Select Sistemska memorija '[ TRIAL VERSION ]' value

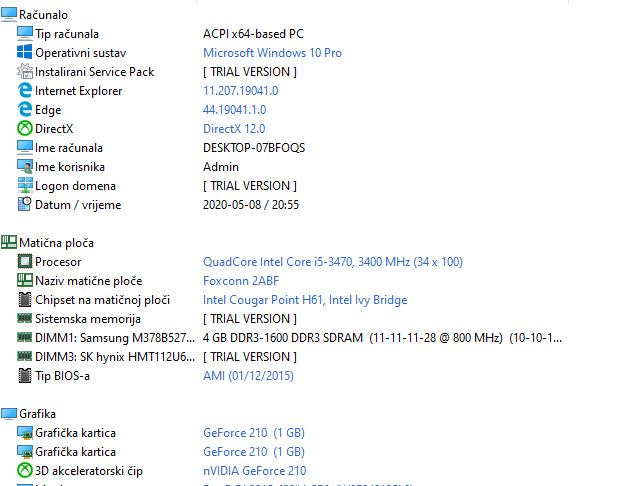[250, 319]
